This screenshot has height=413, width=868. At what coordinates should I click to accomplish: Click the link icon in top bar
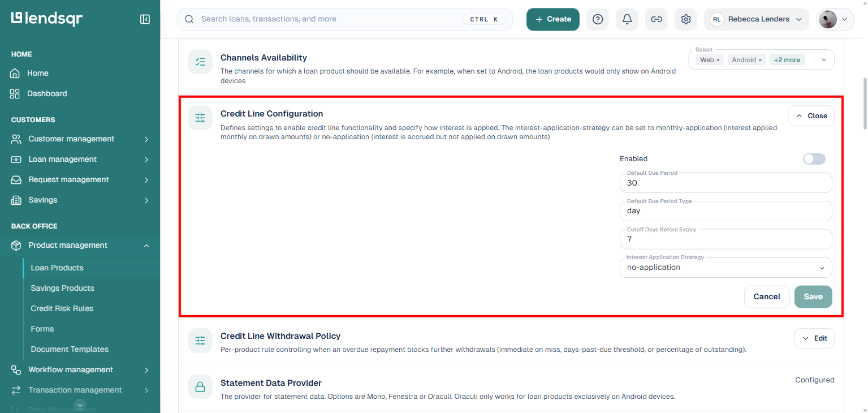click(657, 19)
